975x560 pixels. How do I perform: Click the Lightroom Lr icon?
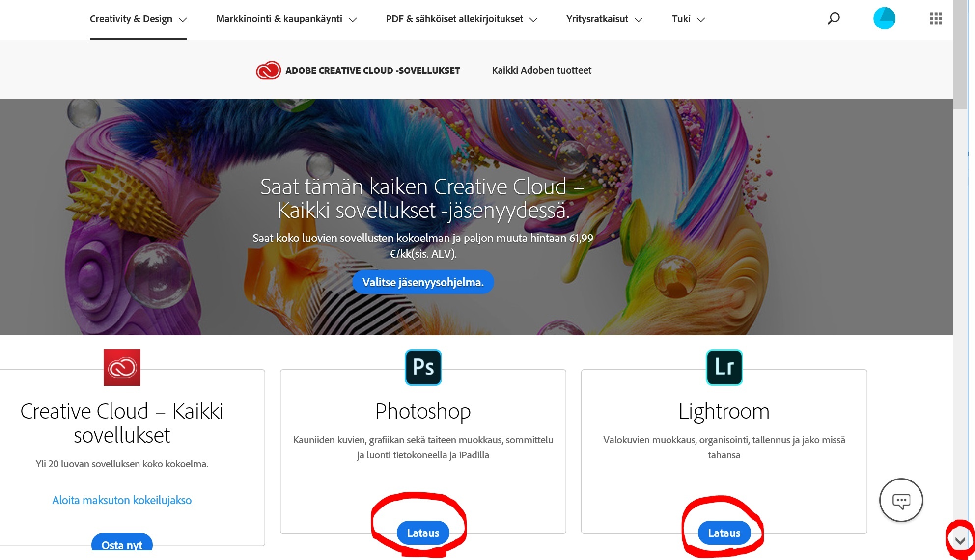click(x=724, y=368)
